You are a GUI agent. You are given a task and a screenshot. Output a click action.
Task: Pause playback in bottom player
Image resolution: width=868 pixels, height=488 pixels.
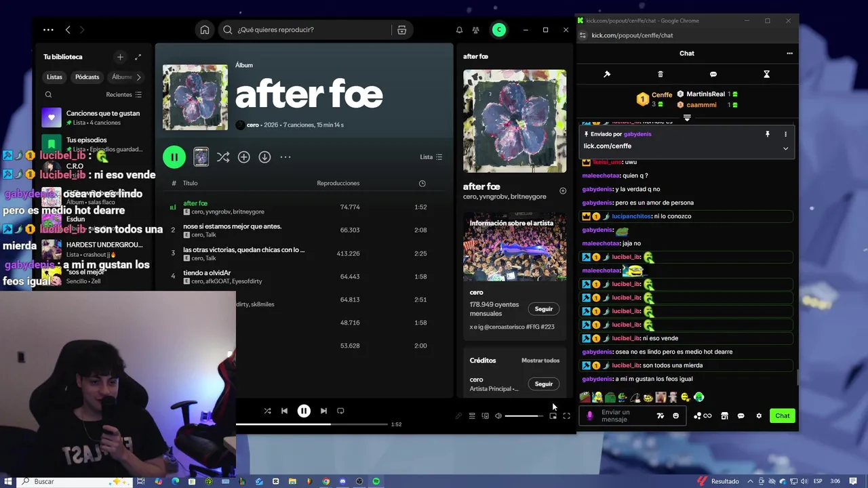tap(304, 411)
